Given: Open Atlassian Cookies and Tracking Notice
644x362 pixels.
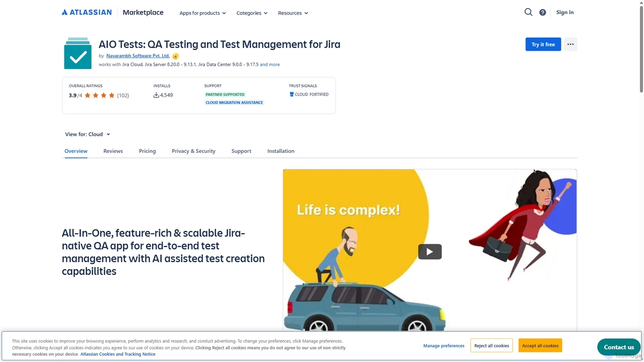Looking at the screenshot, I should point(118,354).
